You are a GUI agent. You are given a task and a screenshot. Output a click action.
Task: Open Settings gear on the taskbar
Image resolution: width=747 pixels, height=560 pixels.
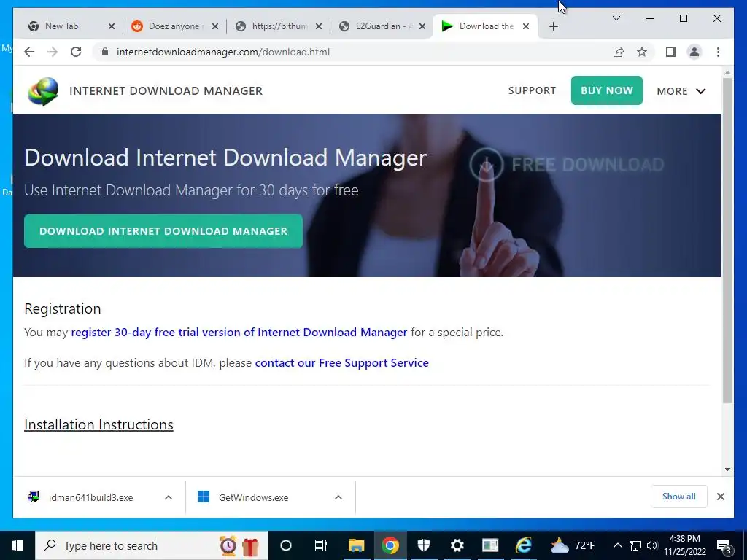pyautogui.click(x=457, y=545)
